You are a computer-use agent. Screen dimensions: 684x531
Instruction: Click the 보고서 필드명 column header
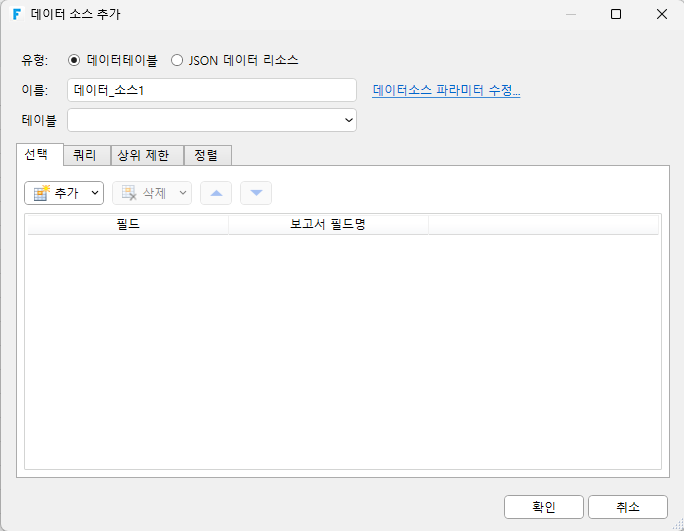click(328, 224)
